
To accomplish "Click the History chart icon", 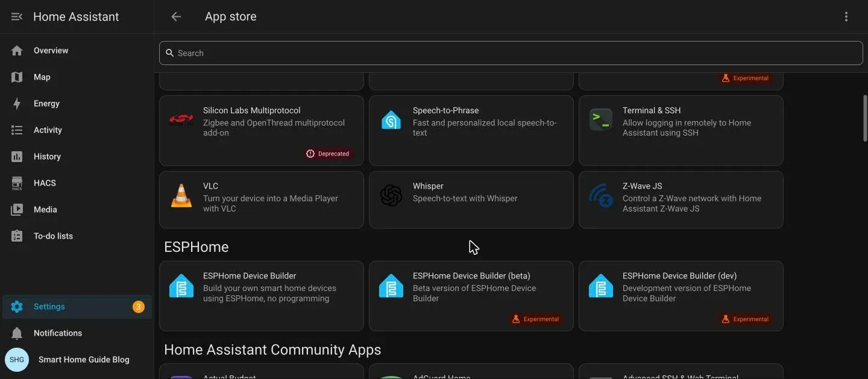I will (x=17, y=157).
